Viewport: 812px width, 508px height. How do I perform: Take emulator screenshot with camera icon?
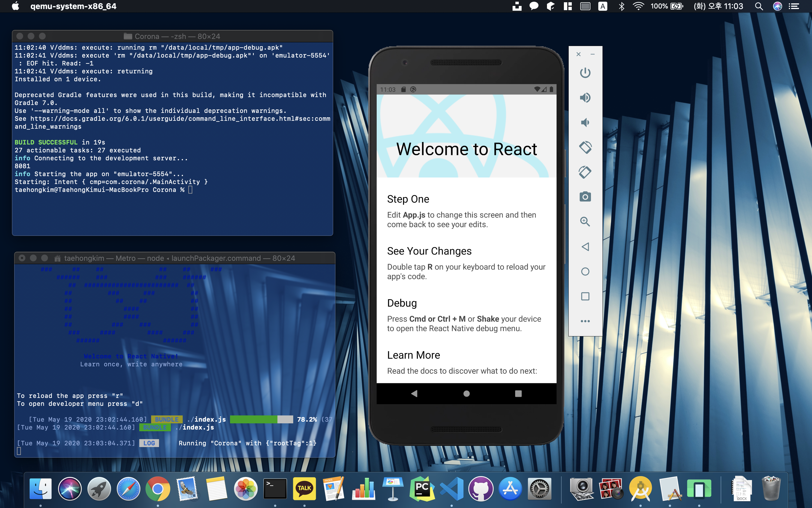tap(585, 197)
